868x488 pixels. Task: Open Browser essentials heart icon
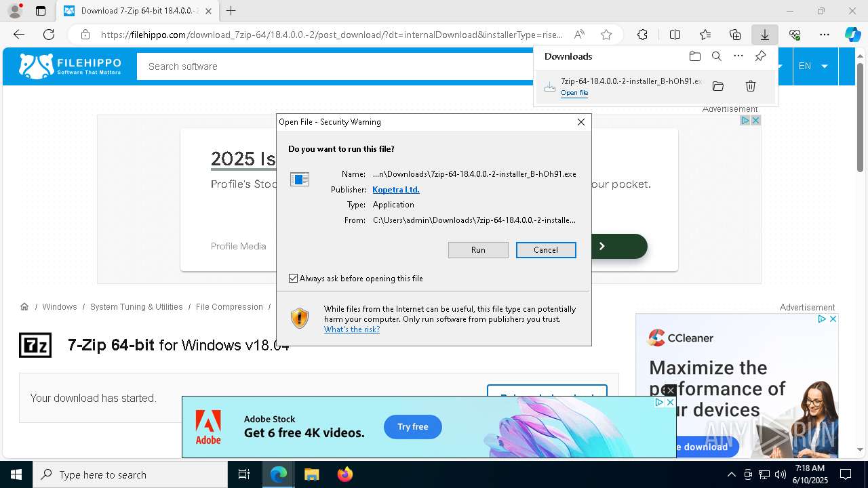[795, 35]
